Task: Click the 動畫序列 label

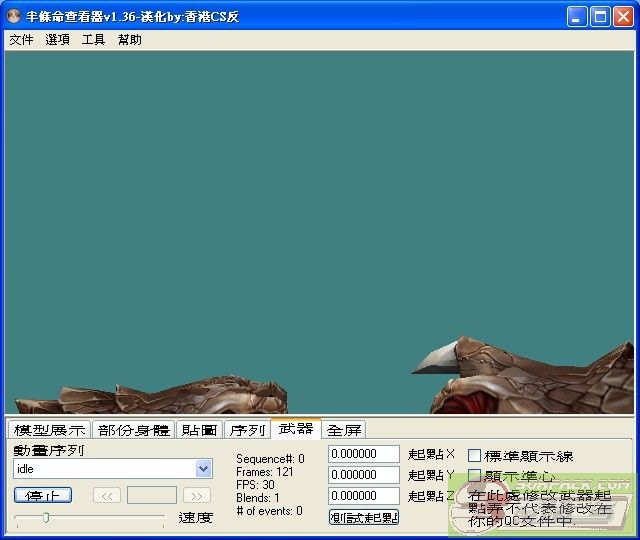Action: point(49,450)
